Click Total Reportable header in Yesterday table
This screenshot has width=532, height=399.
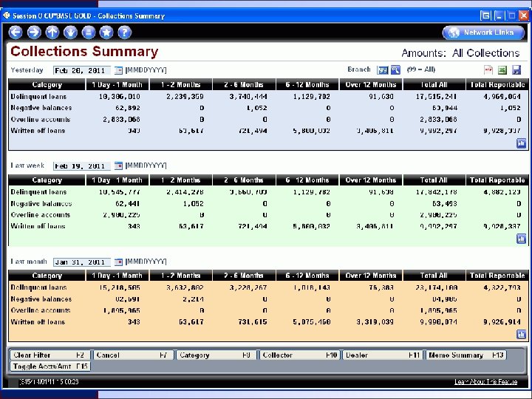[x=497, y=85]
